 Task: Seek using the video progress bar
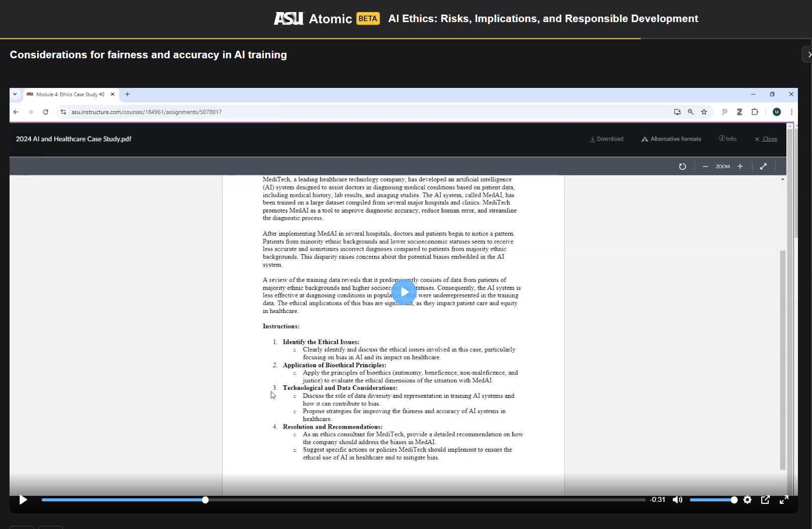(x=343, y=500)
